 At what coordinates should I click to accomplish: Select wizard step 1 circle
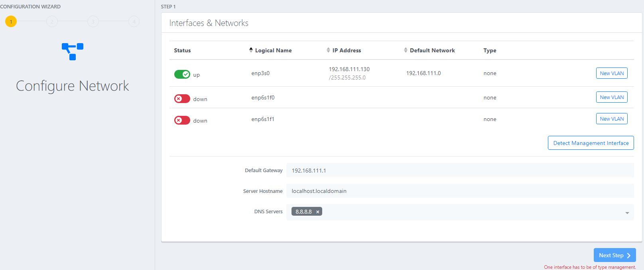pos(11,22)
